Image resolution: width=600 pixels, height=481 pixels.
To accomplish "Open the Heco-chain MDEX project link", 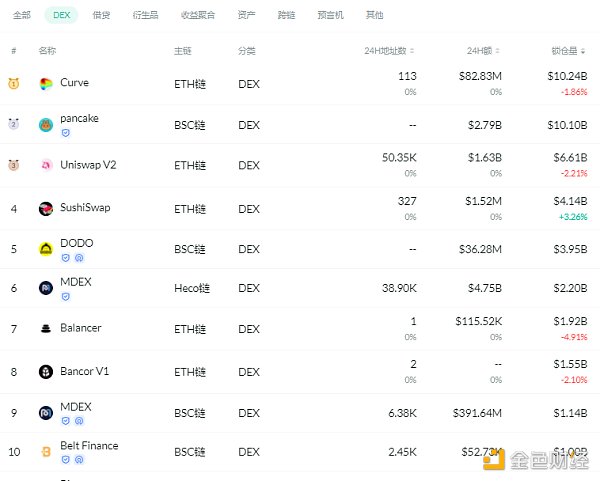I will point(75,282).
